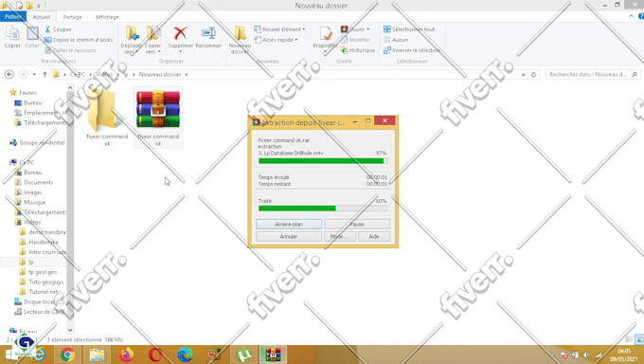
Task: Click Arrière-plan in the extraction dialog
Action: (289, 224)
